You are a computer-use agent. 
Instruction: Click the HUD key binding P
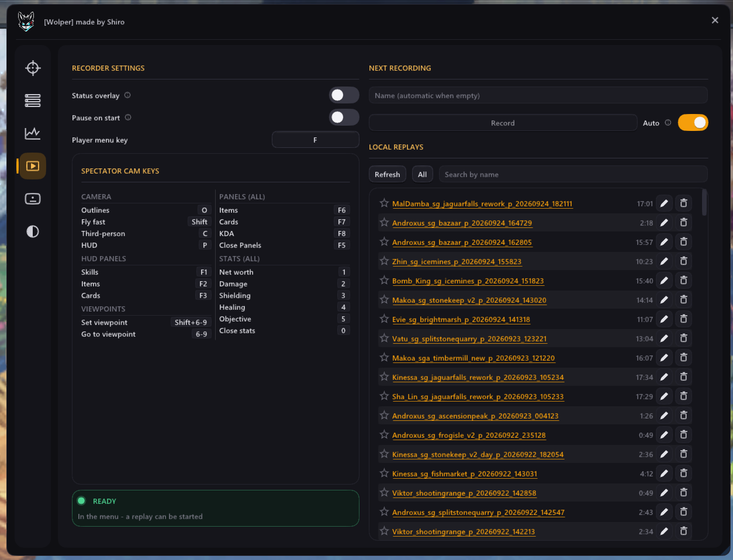coord(205,245)
